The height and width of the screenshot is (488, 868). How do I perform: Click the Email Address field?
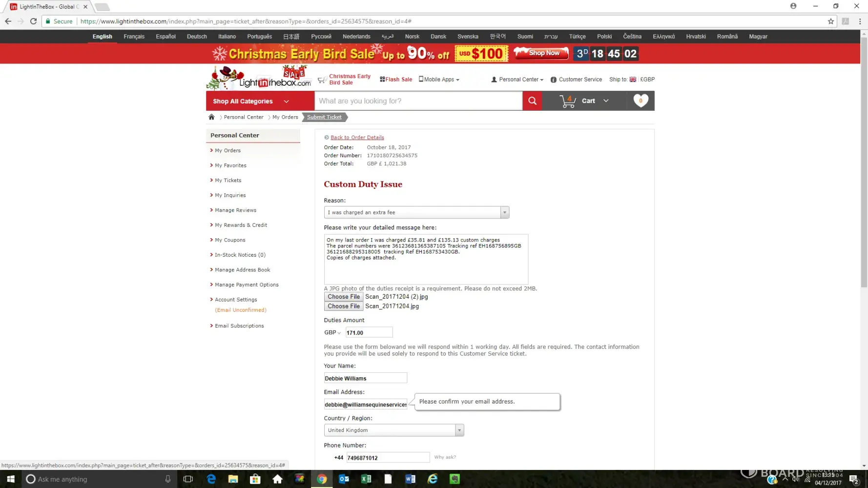365,405
